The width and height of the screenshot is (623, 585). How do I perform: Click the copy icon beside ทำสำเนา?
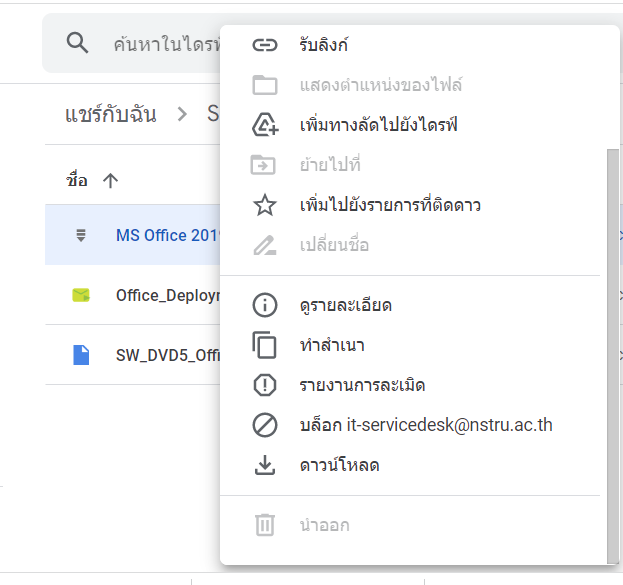tap(264, 345)
